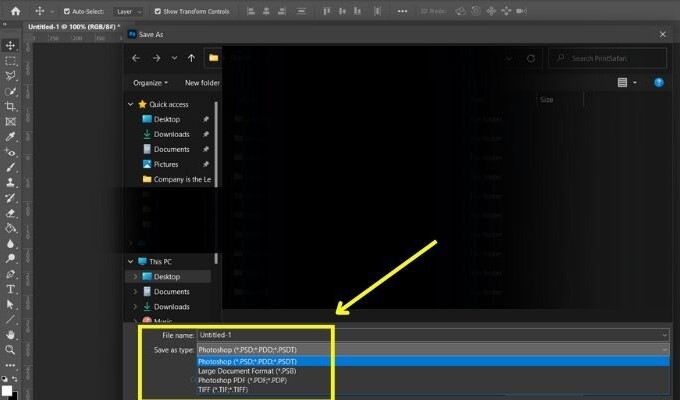Click the Size column header
Viewport: 680px width, 400px height.
coord(546,100)
